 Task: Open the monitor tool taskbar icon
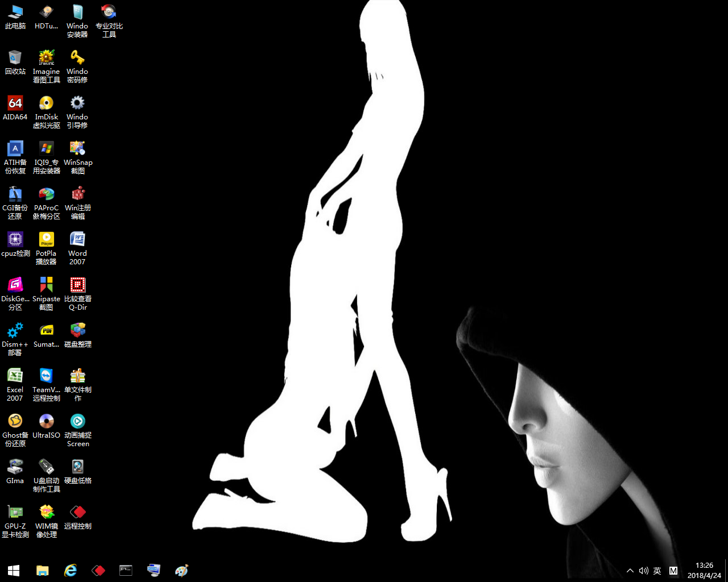(154, 570)
